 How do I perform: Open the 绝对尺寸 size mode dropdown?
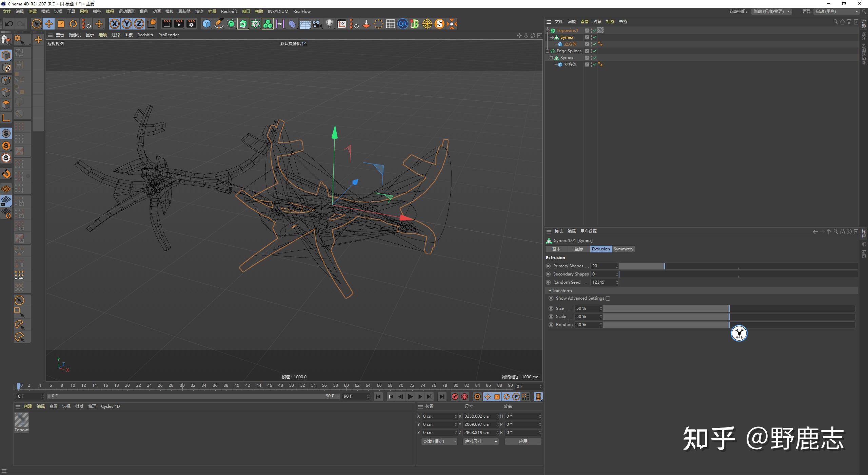pyautogui.click(x=480, y=441)
